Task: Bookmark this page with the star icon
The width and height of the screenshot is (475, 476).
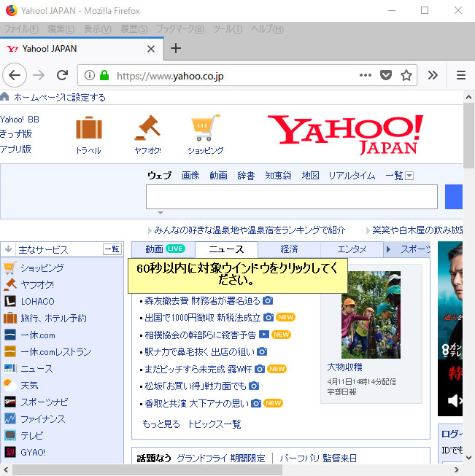Action: point(406,75)
